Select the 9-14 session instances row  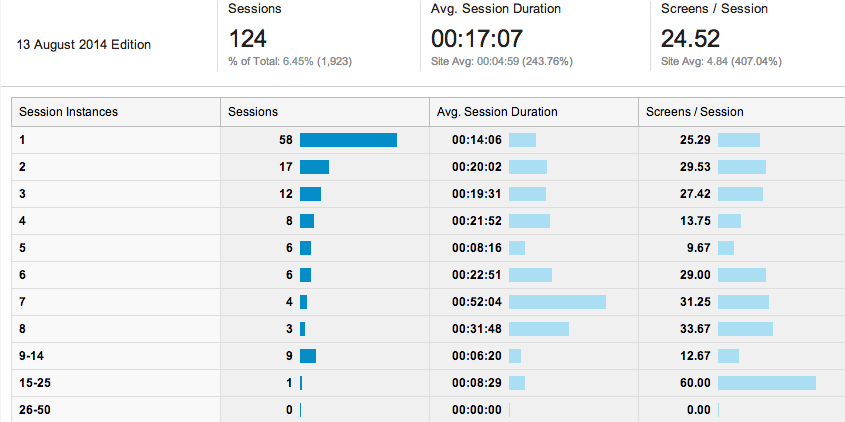428,356
